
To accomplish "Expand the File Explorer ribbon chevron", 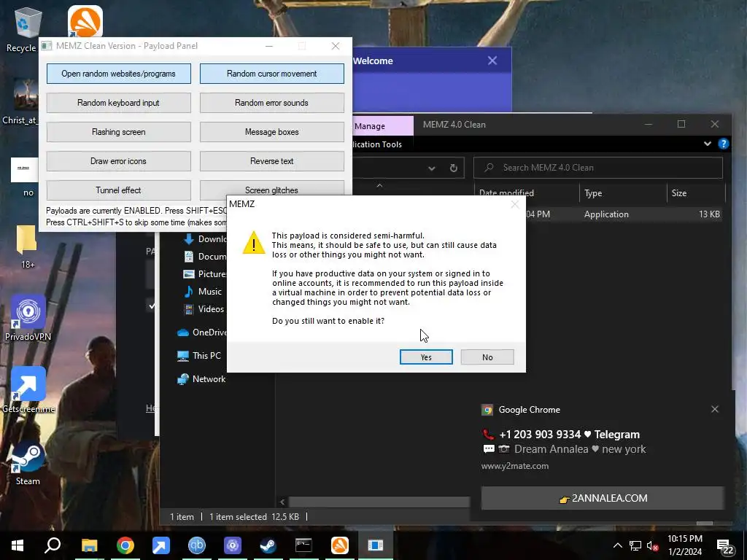I will pos(708,144).
